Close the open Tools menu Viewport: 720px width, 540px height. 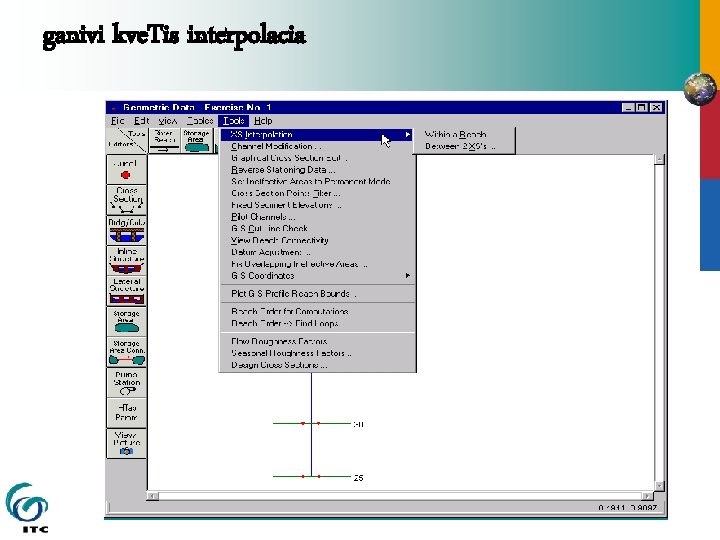coord(234,121)
